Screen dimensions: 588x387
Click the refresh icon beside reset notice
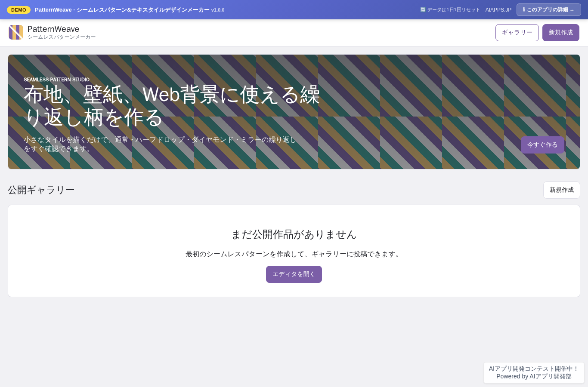point(423,10)
